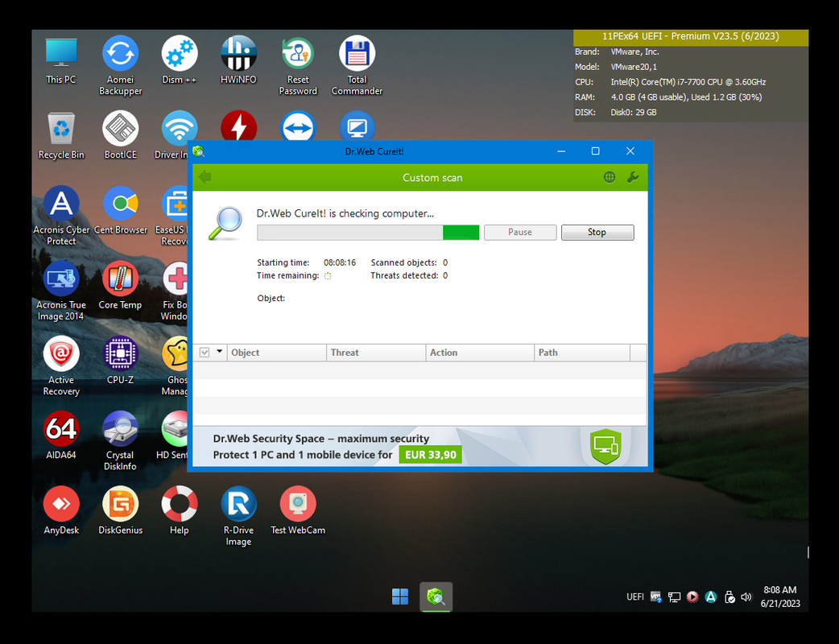Open the Recycle Bin

coord(61,136)
